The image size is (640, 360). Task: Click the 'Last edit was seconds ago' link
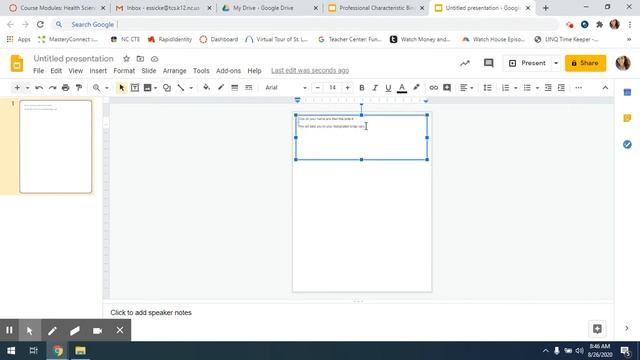(310, 71)
